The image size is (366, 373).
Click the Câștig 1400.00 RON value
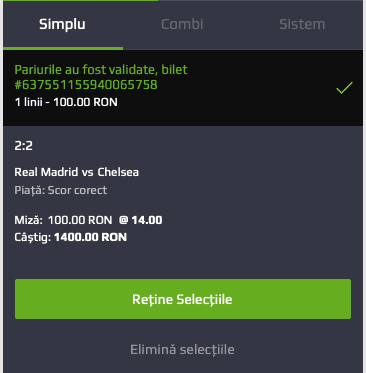[90, 237]
